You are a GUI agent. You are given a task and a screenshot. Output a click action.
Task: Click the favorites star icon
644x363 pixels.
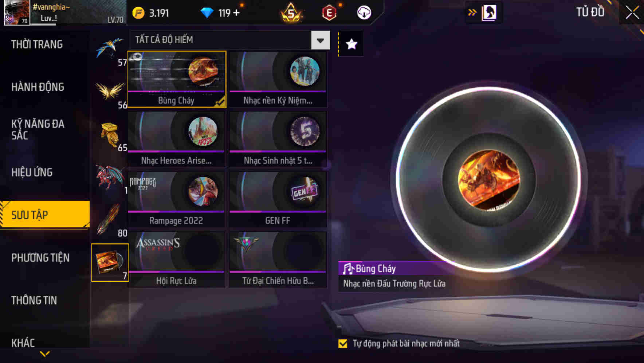tap(351, 44)
